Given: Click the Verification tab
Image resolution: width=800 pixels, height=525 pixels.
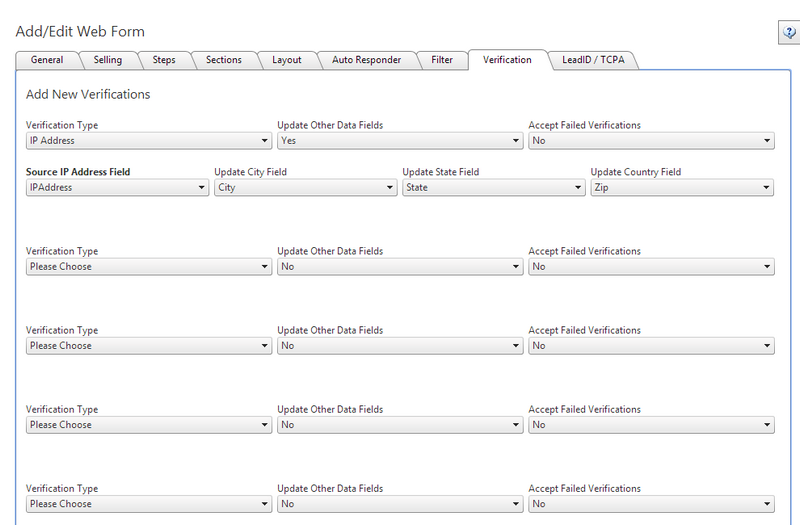Looking at the screenshot, I should 507,60.
